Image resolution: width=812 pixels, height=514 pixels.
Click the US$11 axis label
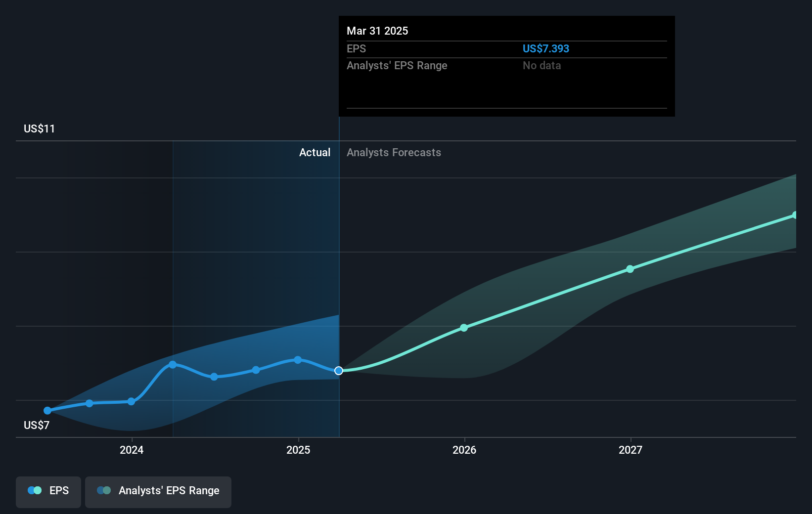(x=40, y=128)
